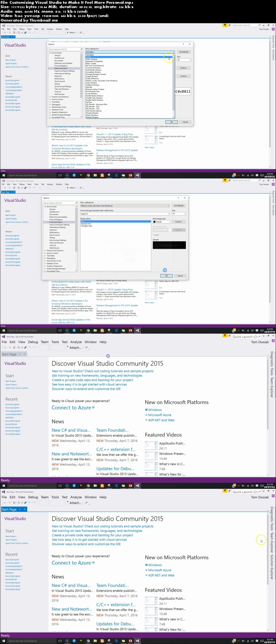The image size is (276, 644).
Task: Toggle the Bold checkbox in Options
Action: pyautogui.click(x=154, y=235)
